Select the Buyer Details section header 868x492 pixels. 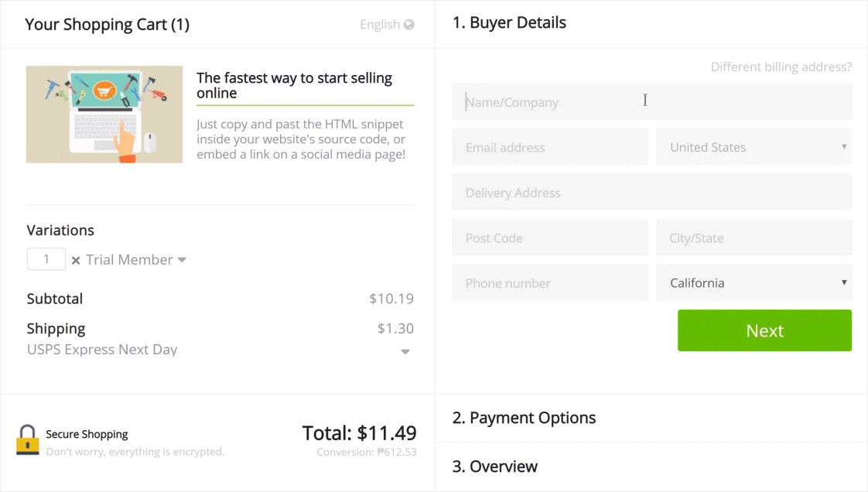pyautogui.click(x=509, y=23)
